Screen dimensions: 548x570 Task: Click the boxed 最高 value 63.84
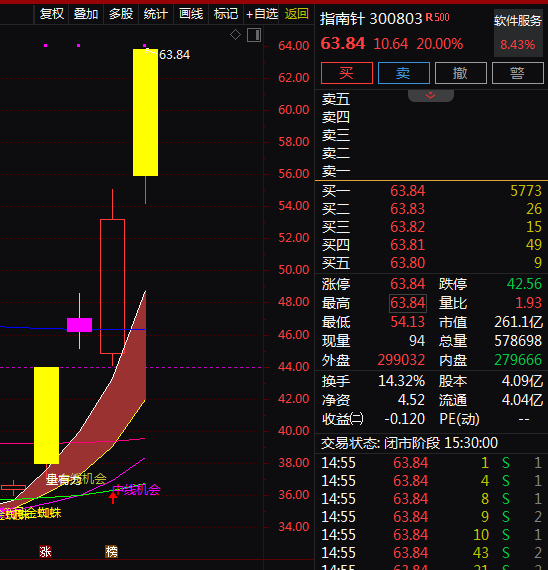(x=408, y=303)
